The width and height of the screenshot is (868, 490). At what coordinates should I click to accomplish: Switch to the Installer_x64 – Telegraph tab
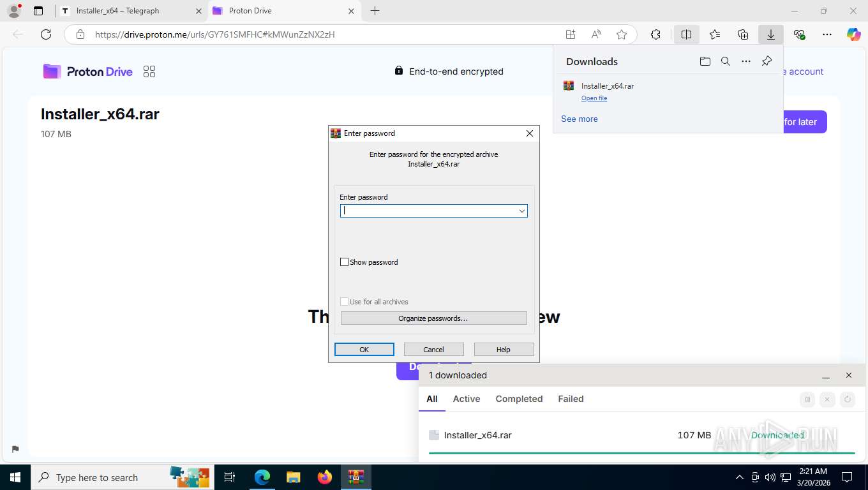(131, 11)
